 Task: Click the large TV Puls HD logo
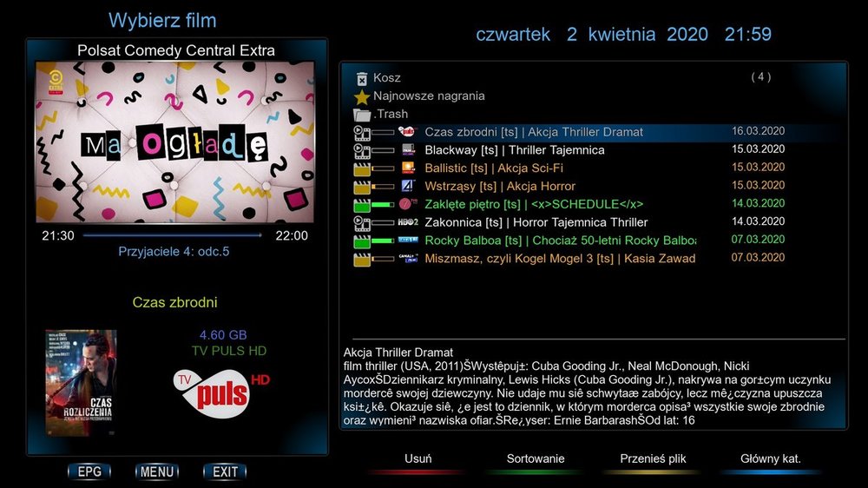click(x=220, y=392)
